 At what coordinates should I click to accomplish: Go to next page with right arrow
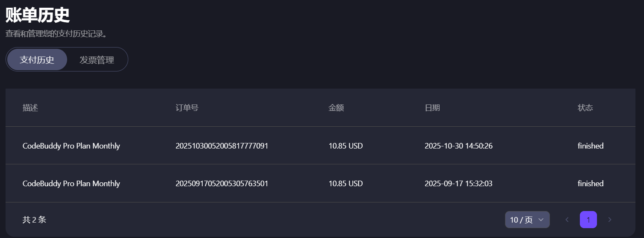point(610,220)
